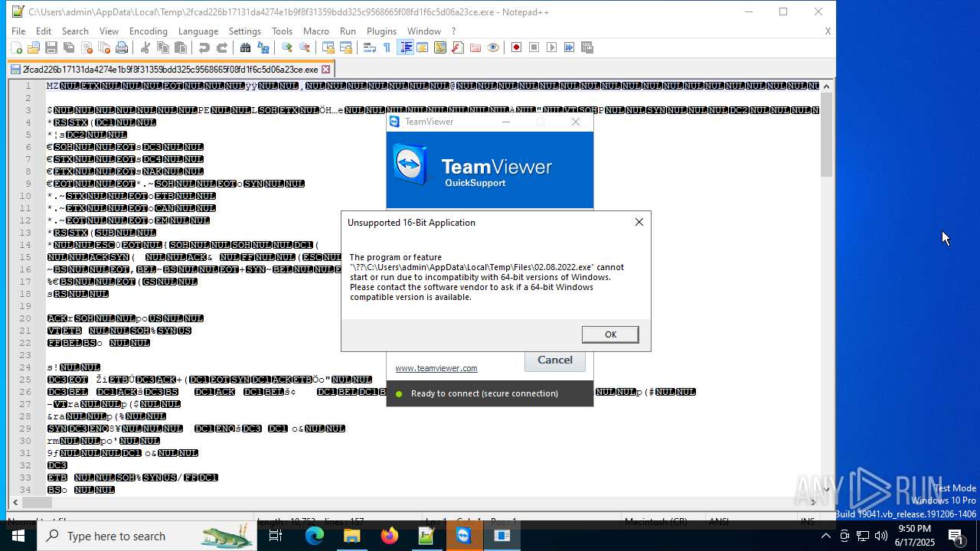Open Firefox from taskbar
This screenshot has width=980, height=551.
coord(390,536)
